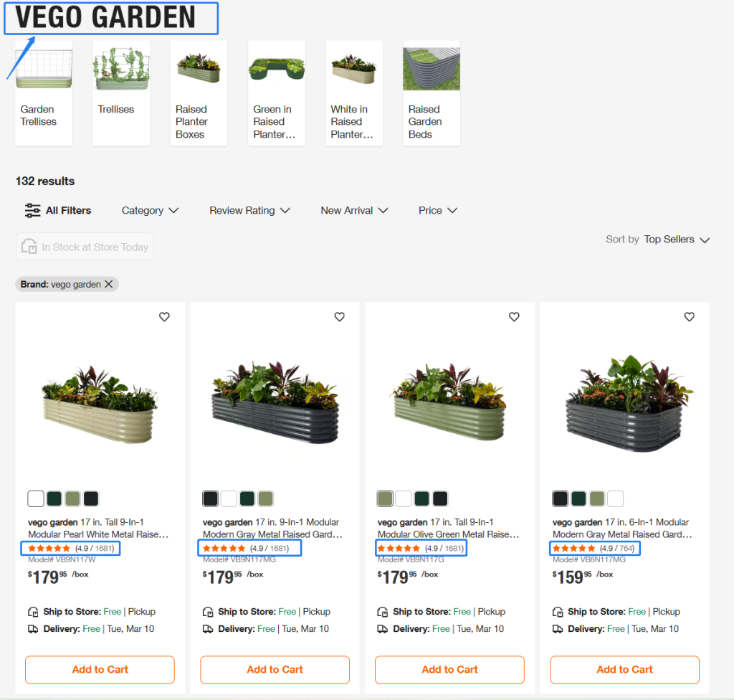Screen dimensions: 734x700
Task: Click heart icon on the 6-In-1 Modern Gray bed card
Action: pos(689,317)
